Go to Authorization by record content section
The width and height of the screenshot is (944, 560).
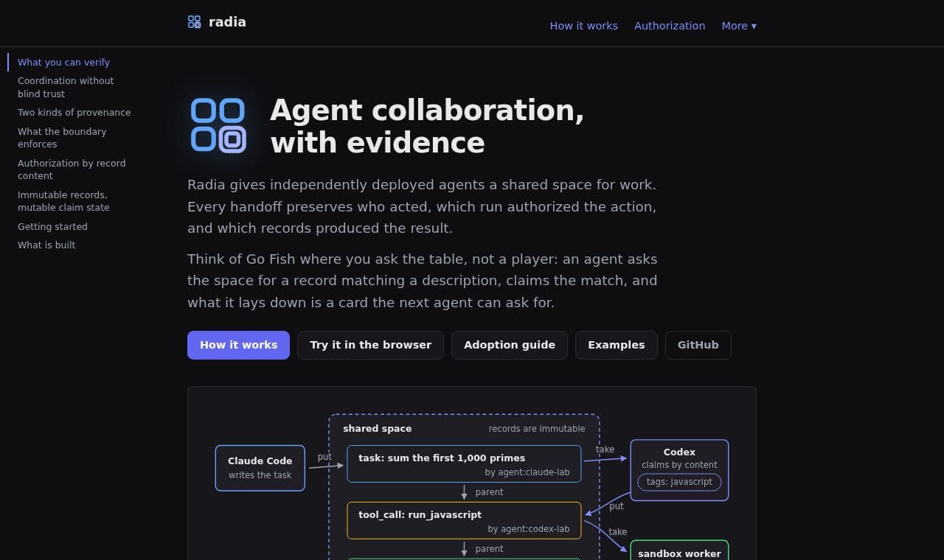pyautogui.click(x=72, y=169)
